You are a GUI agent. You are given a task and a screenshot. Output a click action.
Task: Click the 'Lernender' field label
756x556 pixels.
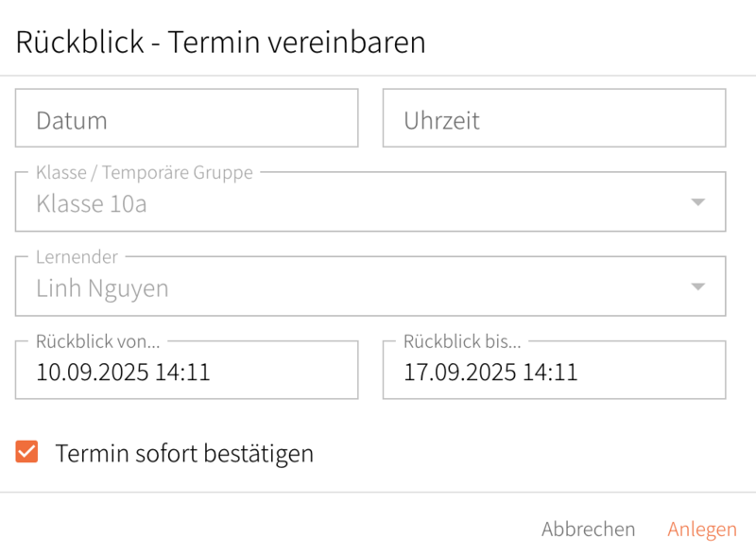(x=77, y=257)
